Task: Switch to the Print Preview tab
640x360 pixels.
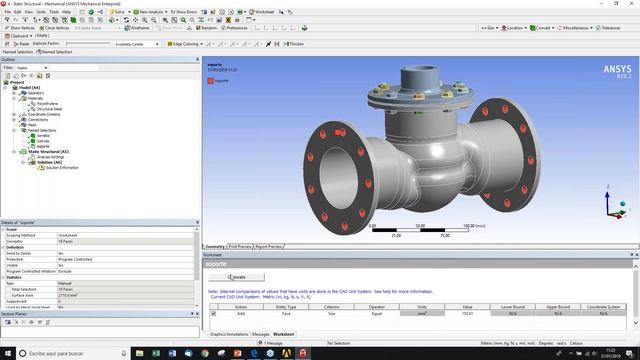Action: point(240,247)
